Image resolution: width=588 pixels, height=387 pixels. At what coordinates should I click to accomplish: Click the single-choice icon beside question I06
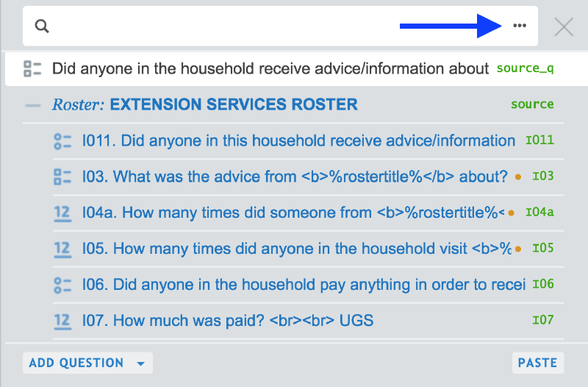(x=62, y=285)
